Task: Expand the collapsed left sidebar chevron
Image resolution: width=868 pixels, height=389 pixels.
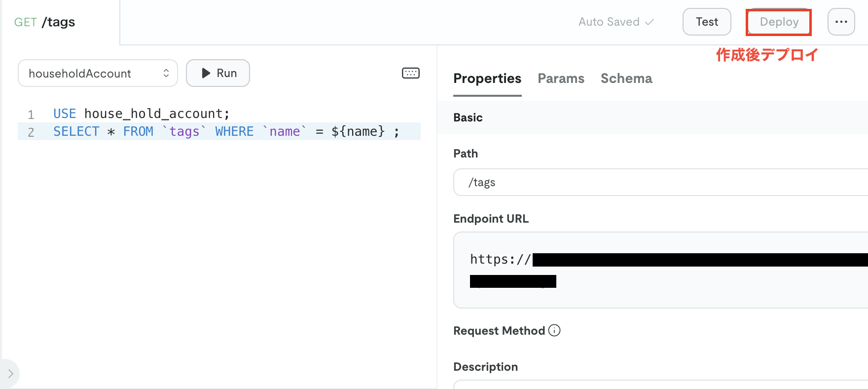Action: pyautogui.click(x=10, y=373)
